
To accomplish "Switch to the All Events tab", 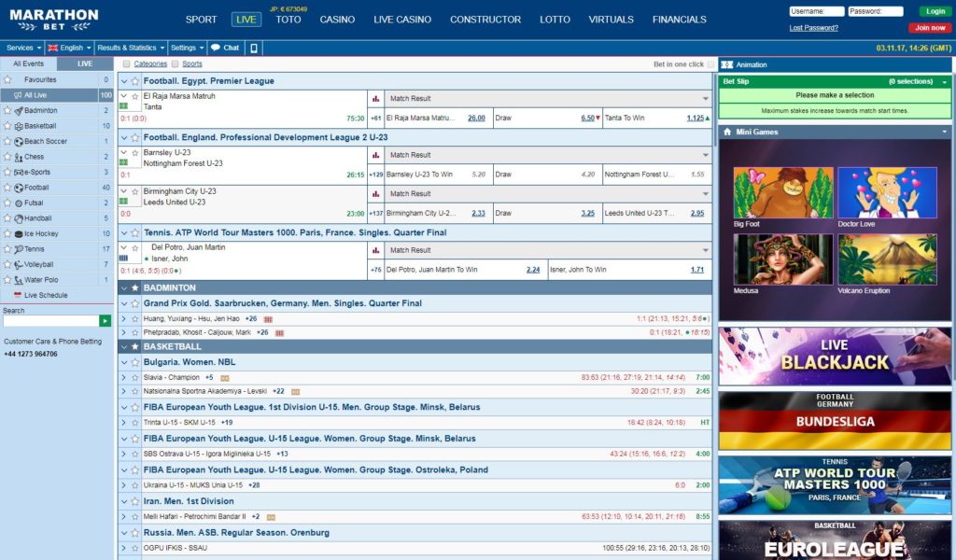I will tap(29, 63).
